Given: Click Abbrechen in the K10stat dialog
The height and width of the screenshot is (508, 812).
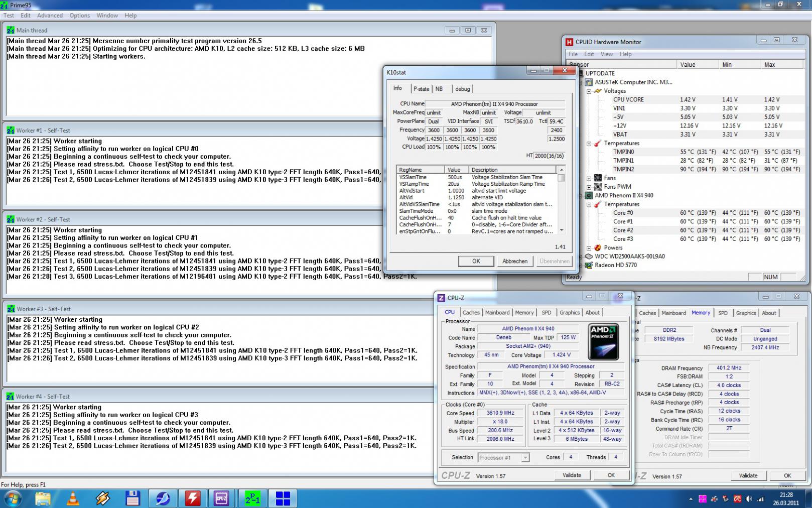Looking at the screenshot, I should pos(515,261).
